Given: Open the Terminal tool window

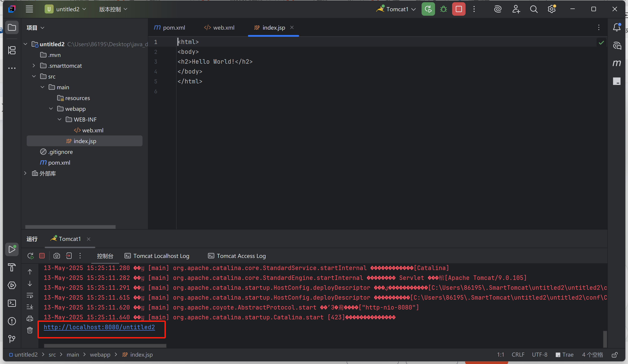Looking at the screenshot, I should (12, 303).
